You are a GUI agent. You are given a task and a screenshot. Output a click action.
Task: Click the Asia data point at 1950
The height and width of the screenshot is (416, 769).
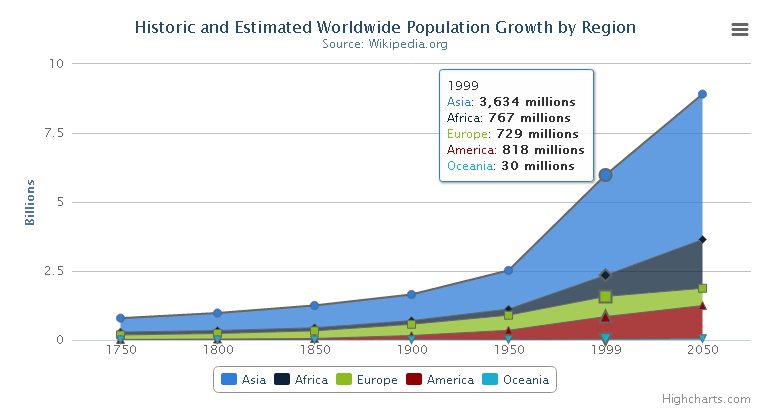click(509, 271)
